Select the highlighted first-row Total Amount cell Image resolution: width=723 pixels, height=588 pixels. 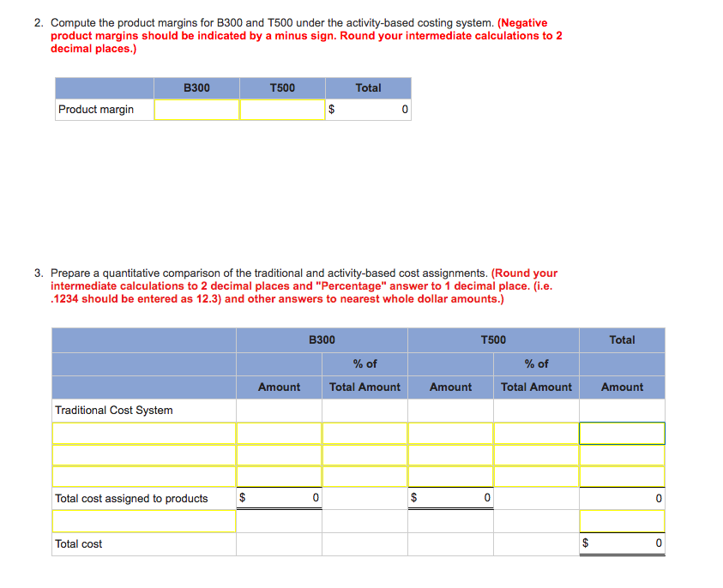pyautogui.click(x=622, y=434)
